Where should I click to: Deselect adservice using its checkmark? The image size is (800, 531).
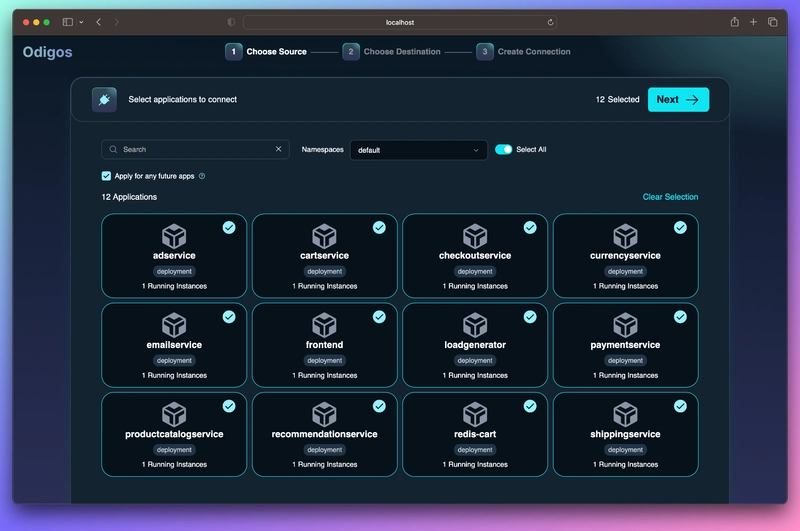[x=229, y=227]
